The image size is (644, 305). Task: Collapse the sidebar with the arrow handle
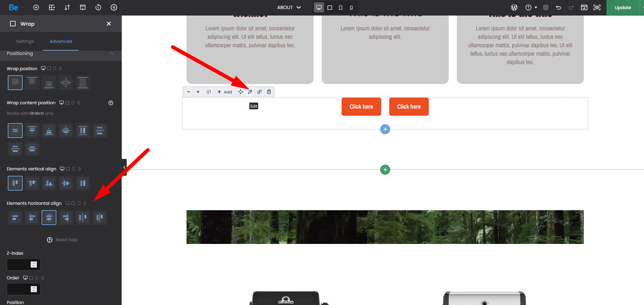tap(124, 167)
